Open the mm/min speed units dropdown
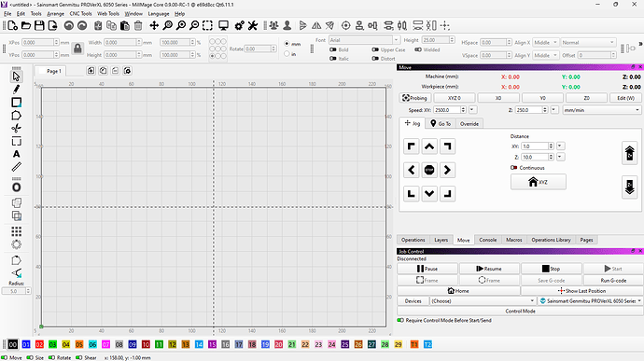644x361 pixels. [601, 110]
